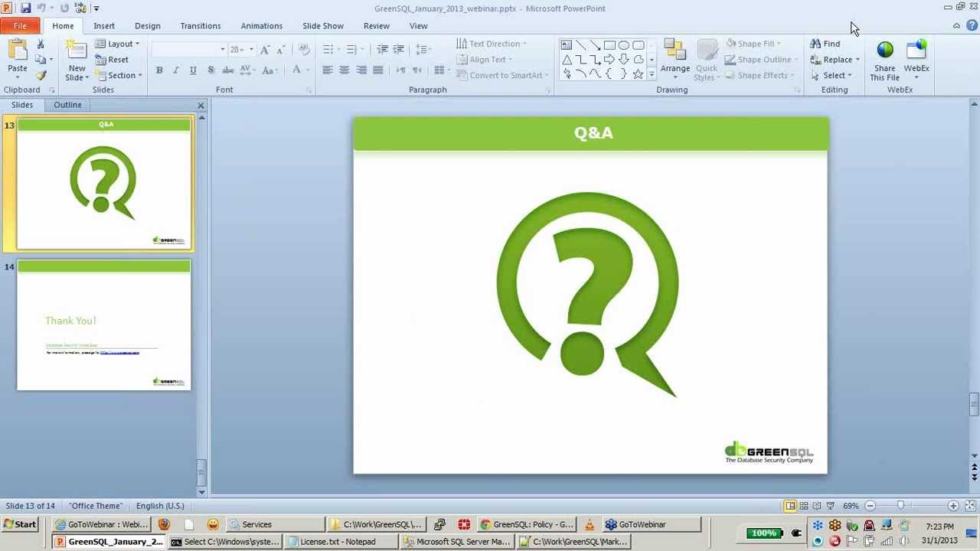Toggle Underline formatting
The height and width of the screenshot is (551, 980).
192,70
